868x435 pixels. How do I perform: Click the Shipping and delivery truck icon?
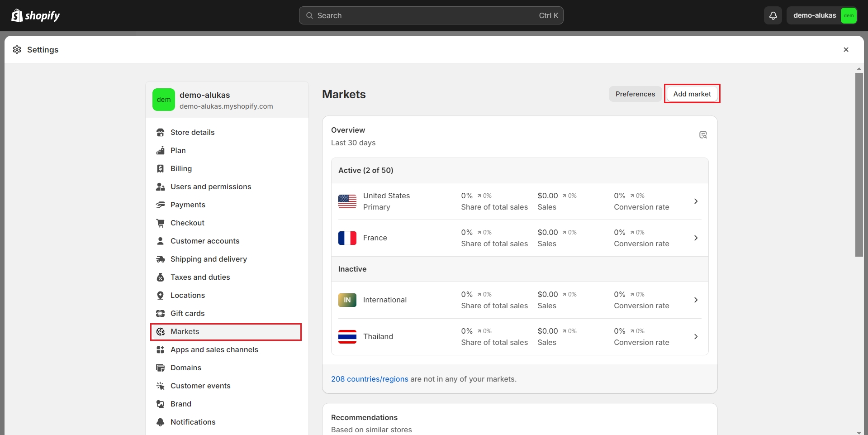point(160,259)
